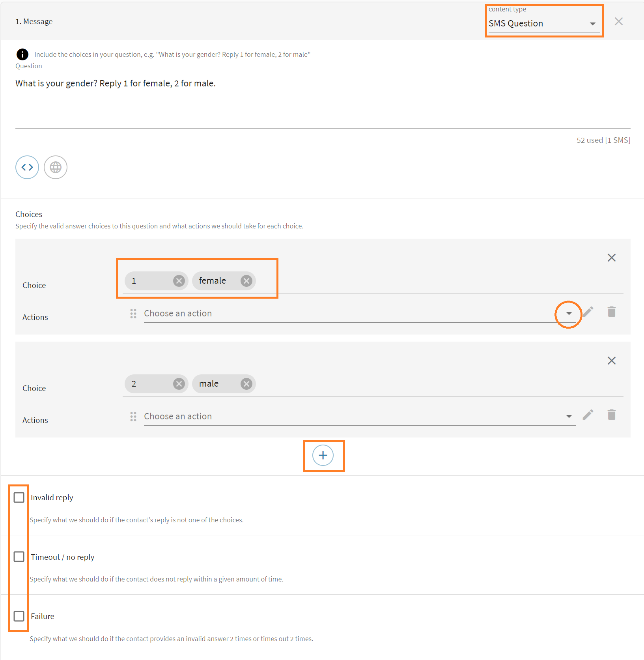Delete the male choice action via trash
The image size is (644, 660).
612,415
